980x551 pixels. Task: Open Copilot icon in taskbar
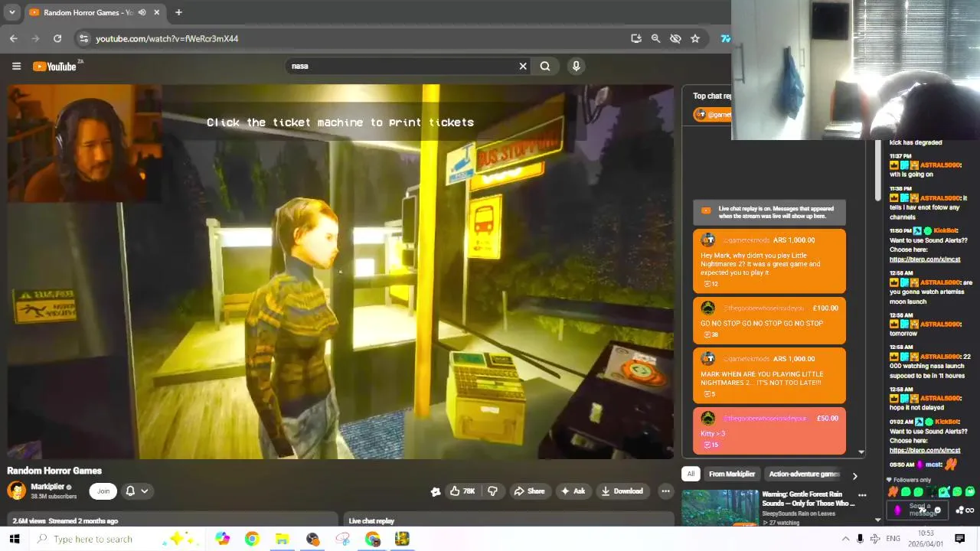222,539
